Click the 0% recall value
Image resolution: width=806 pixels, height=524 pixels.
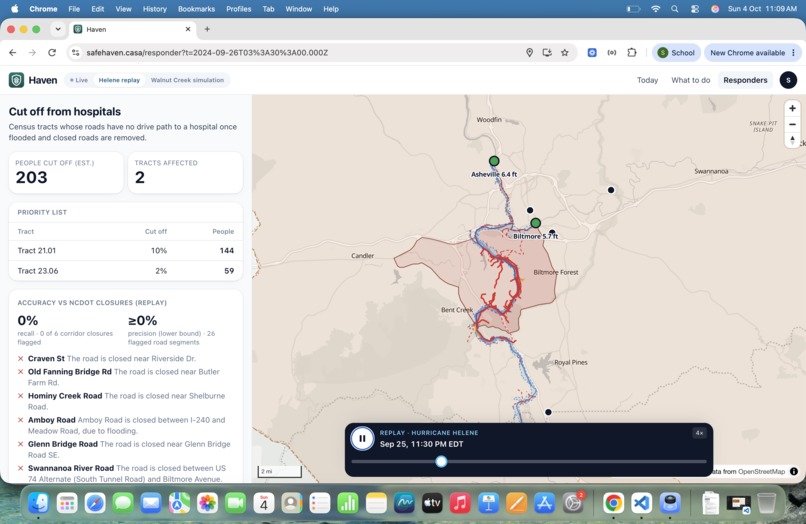point(28,320)
